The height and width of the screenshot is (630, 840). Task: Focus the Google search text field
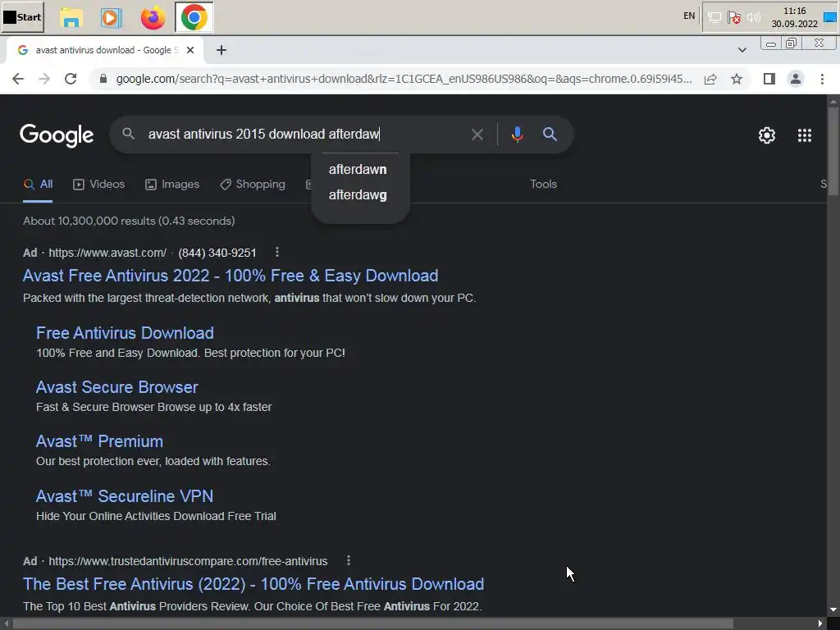pos(305,134)
